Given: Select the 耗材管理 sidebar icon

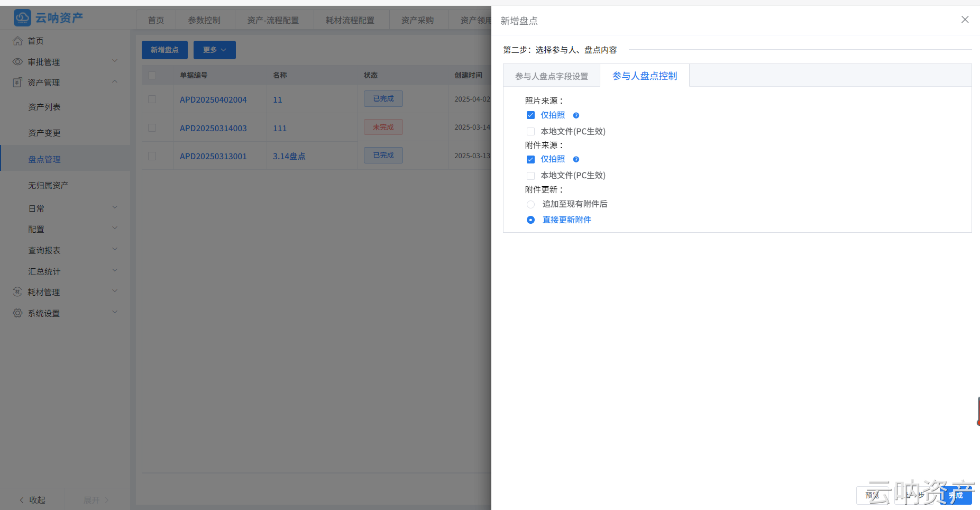Looking at the screenshot, I should click(x=16, y=292).
